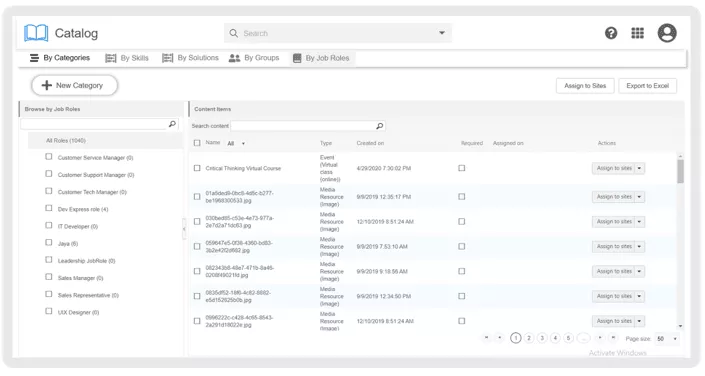Expand Assign to sites arrow for 059647e5 image
The width and height of the screenshot is (705, 376).
[639, 246]
